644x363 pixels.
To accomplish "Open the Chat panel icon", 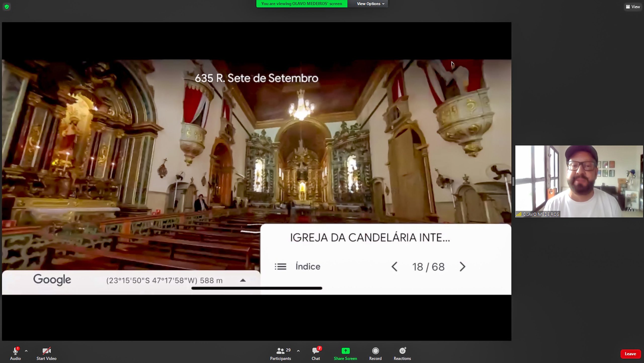I will click(x=315, y=351).
